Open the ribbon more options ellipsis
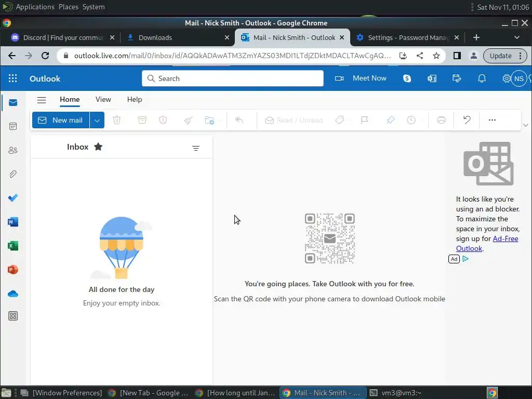 492,120
